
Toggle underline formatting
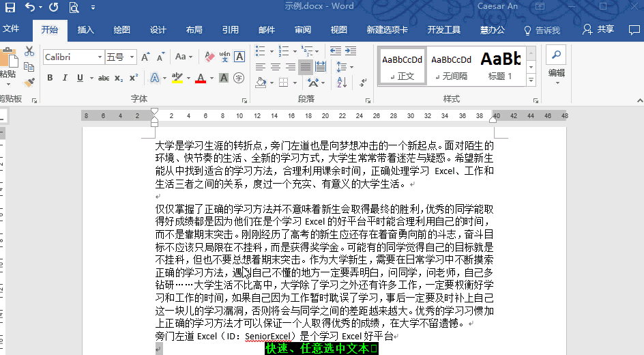80,78
